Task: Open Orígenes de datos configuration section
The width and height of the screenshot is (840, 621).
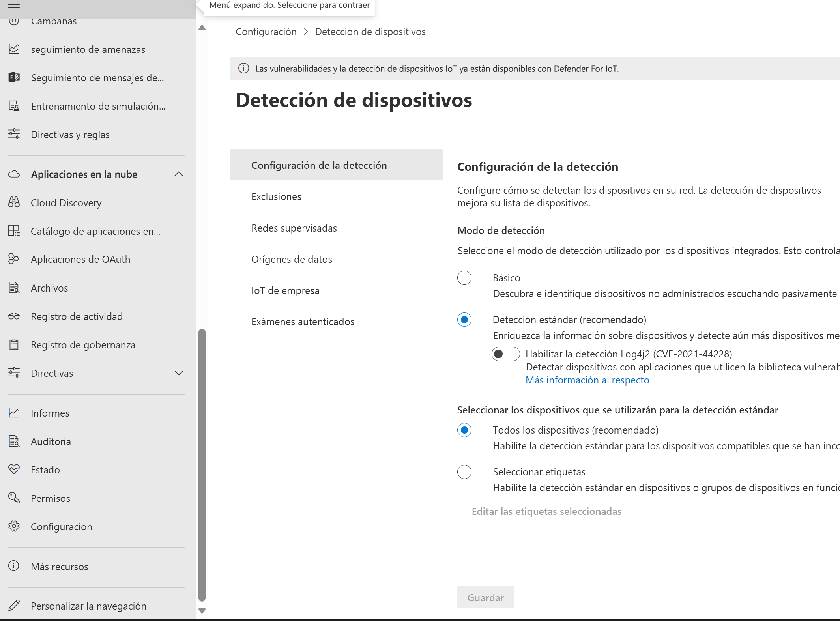Action: coord(292,258)
